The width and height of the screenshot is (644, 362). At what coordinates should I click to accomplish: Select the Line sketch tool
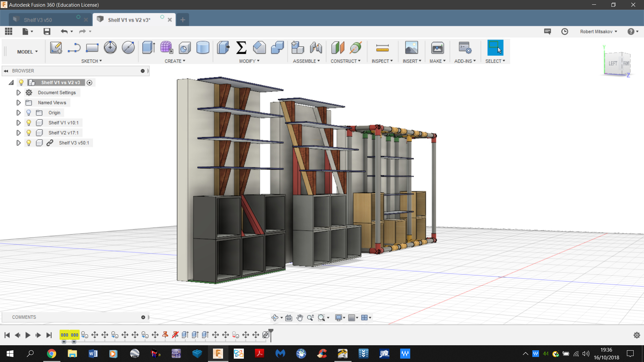click(x=74, y=48)
